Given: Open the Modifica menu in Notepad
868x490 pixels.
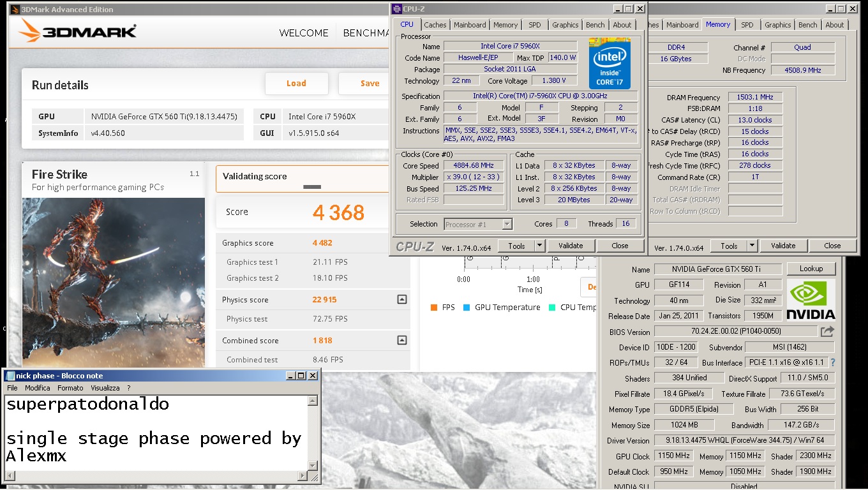Looking at the screenshot, I should (x=37, y=388).
